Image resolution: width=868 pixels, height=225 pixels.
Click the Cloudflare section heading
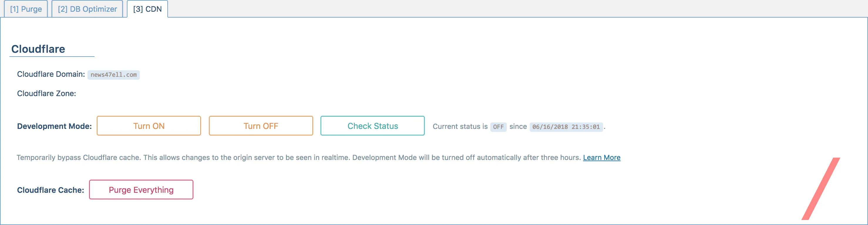[38, 49]
